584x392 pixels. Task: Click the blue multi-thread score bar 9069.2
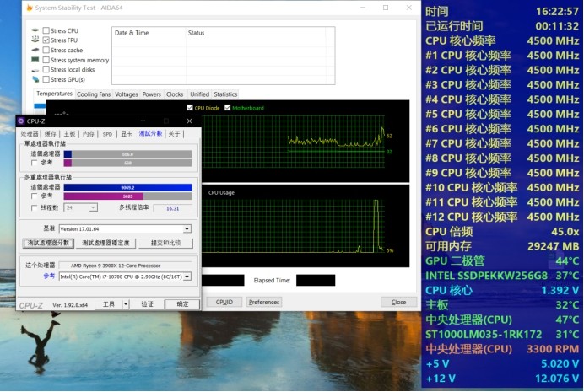click(127, 187)
